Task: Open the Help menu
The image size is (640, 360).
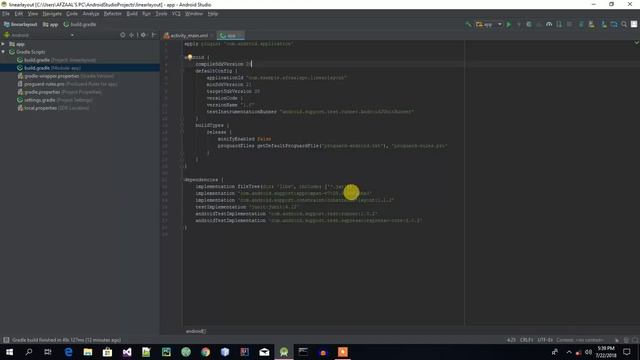Action: coord(213,14)
